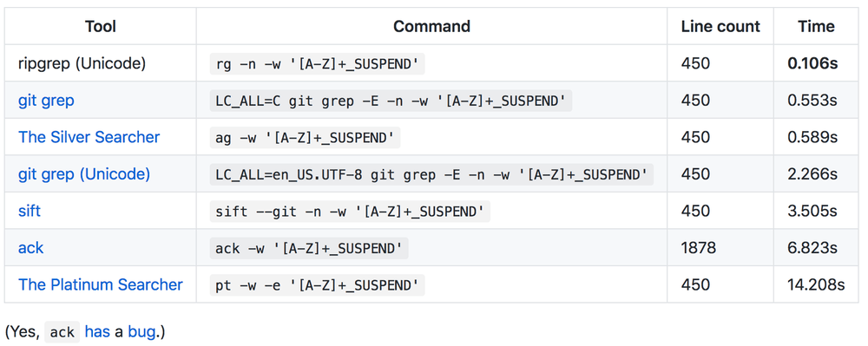Click the sift --git command code
The width and height of the screenshot is (868, 346).
pos(350,211)
